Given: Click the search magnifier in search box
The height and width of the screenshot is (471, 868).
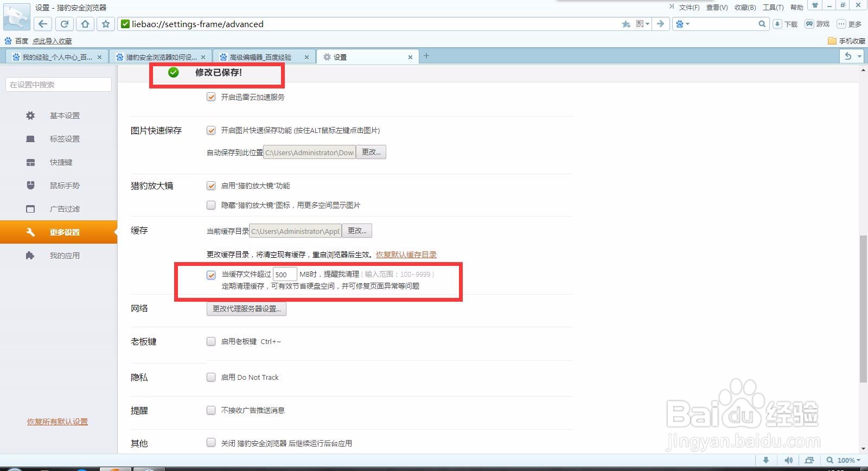Looking at the screenshot, I should click(762, 24).
